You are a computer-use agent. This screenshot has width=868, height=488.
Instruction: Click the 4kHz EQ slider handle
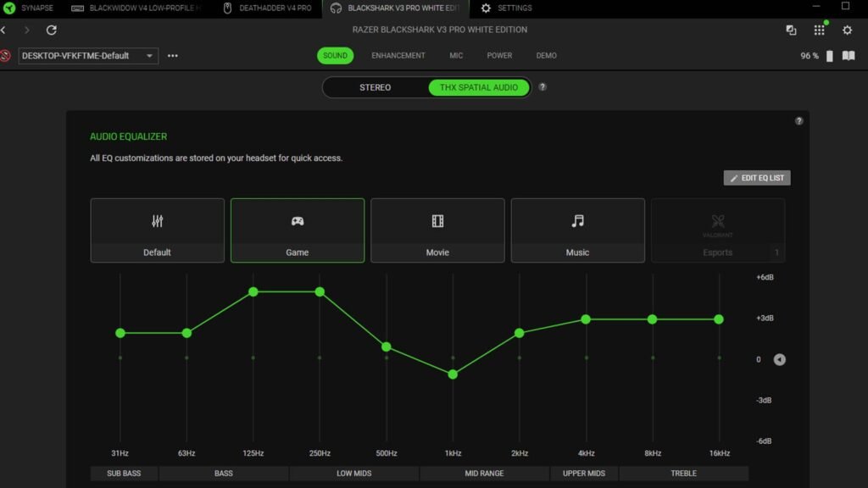586,319
